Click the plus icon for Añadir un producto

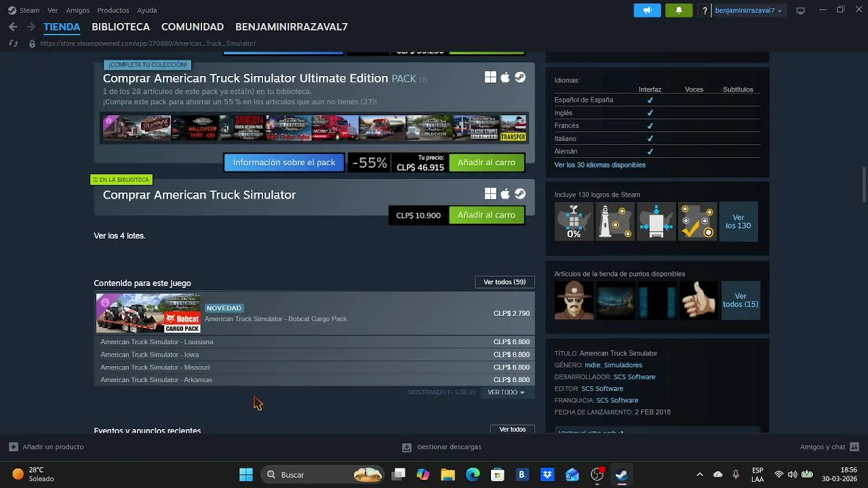tap(14, 447)
